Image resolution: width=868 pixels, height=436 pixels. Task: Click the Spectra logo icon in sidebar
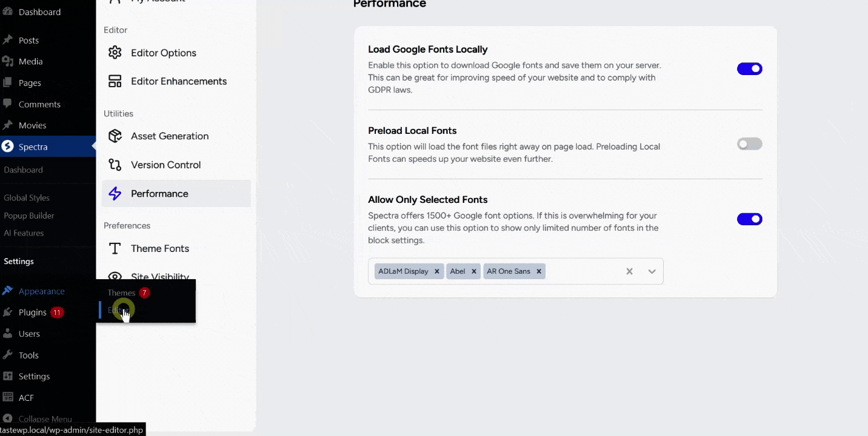pos(8,147)
